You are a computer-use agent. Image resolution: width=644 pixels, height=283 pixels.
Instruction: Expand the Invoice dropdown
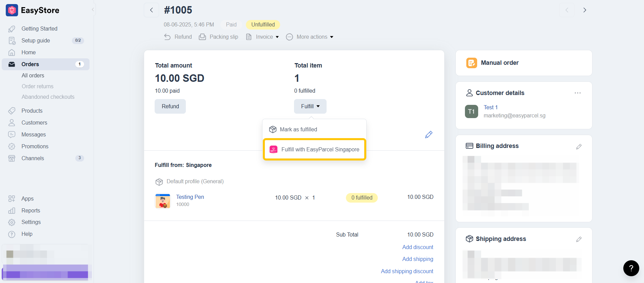pos(262,37)
